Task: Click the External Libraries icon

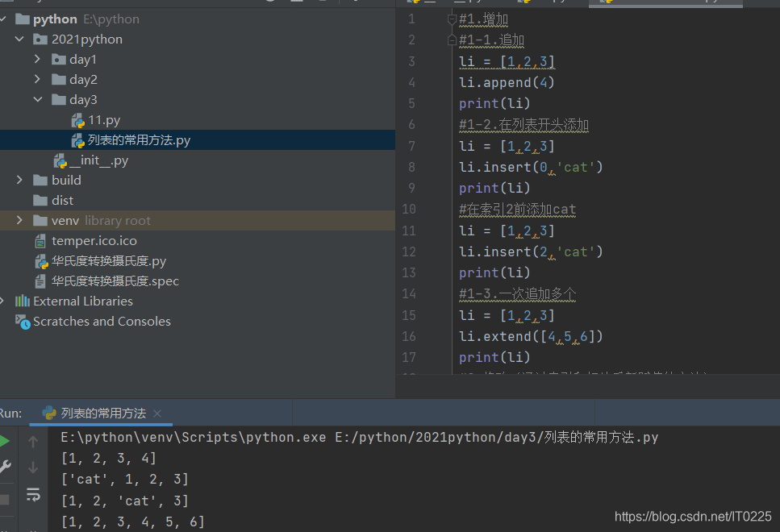Action: [23, 301]
